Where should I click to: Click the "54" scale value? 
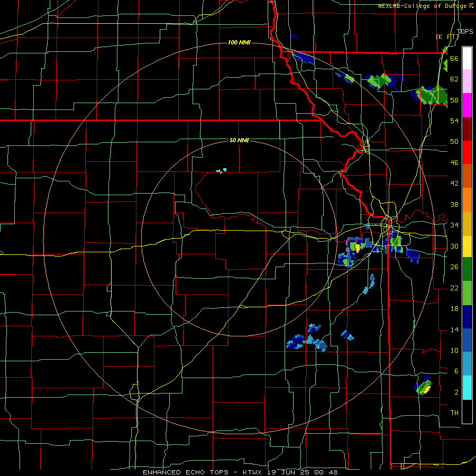tap(454, 121)
